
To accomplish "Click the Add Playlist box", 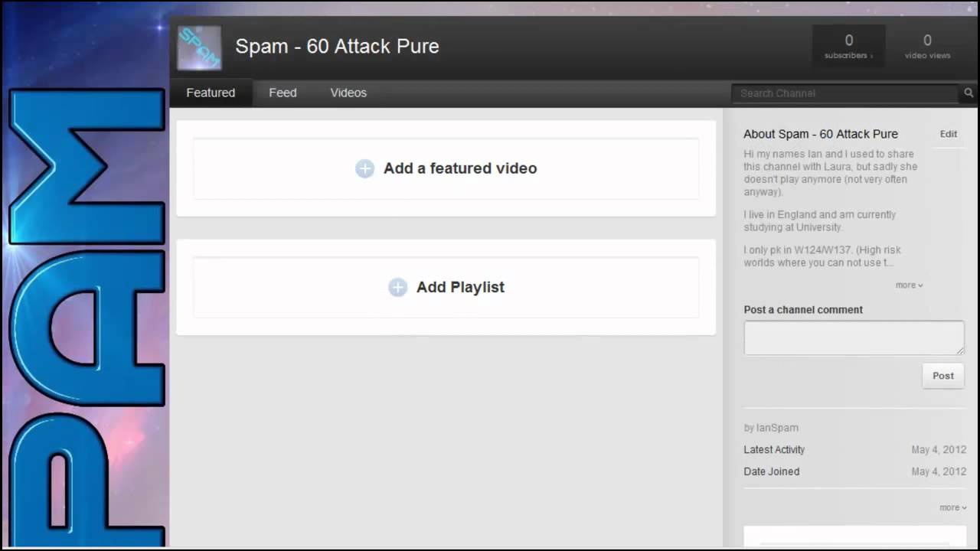I will point(446,287).
